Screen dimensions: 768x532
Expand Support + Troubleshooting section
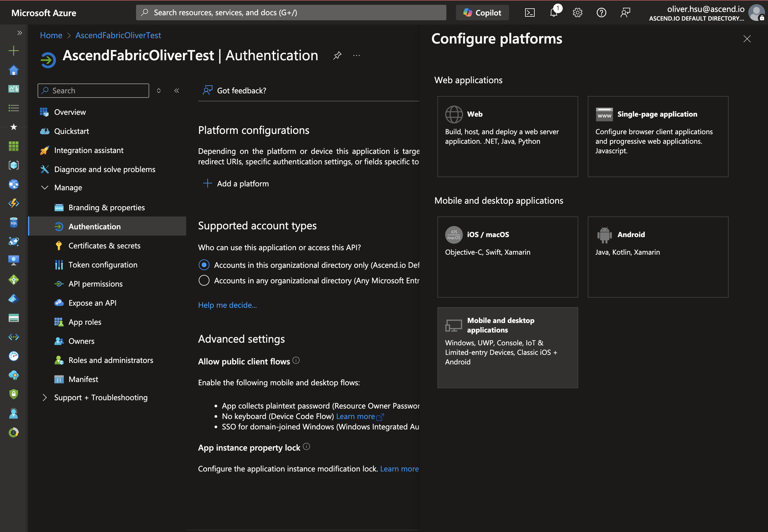45,397
